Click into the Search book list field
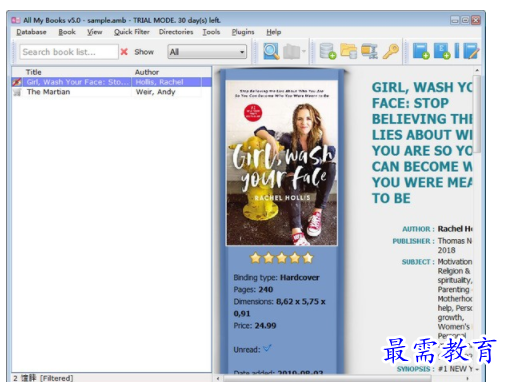Image resolution: width=505 pixels, height=382 pixels. click(x=69, y=52)
